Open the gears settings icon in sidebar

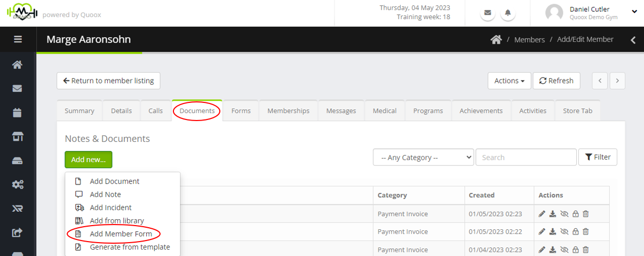(18, 185)
